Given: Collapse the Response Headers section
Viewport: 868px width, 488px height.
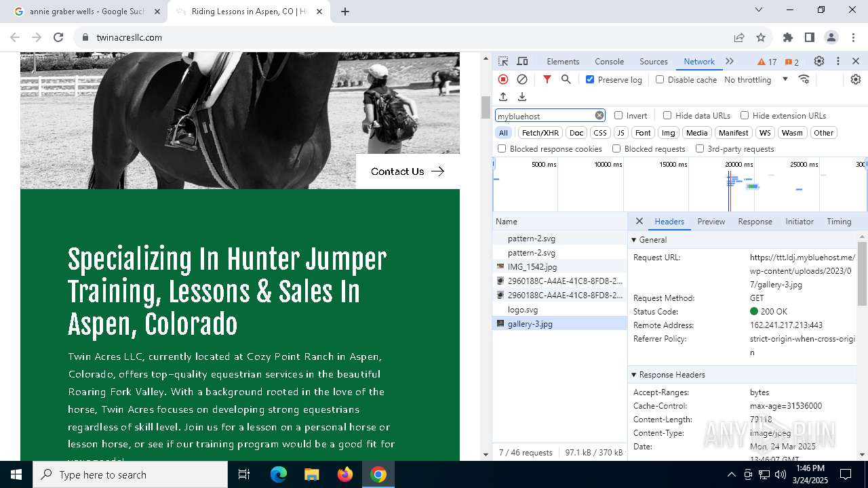Looking at the screenshot, I should point(634,375).
